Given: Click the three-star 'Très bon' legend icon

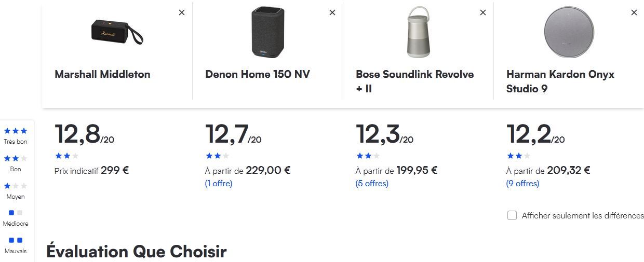Looking at the screenshot, I should point(16,131).
